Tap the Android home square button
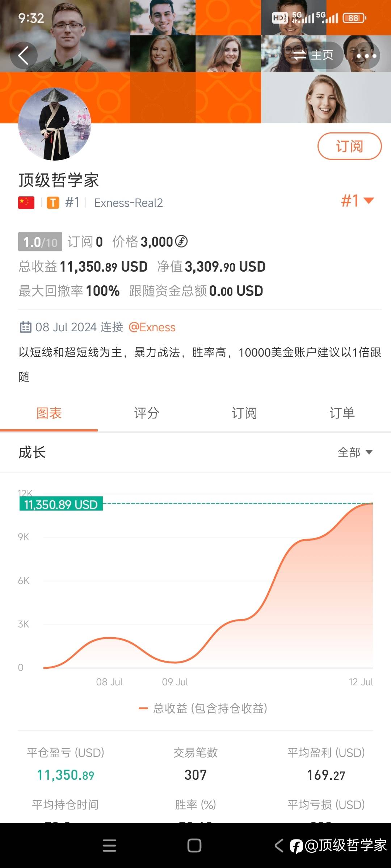The height and width of the screenshot is (868, 391). [x=194, y=846]
